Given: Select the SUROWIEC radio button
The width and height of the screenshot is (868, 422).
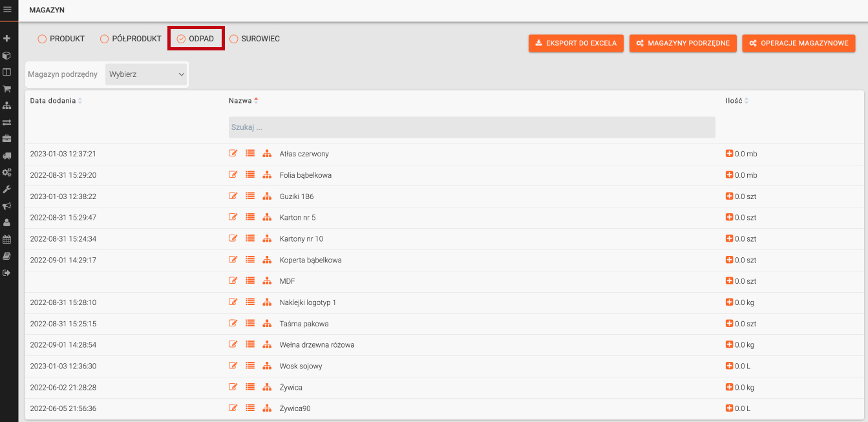Looking at the screenshot, I should tap(234, 39).
